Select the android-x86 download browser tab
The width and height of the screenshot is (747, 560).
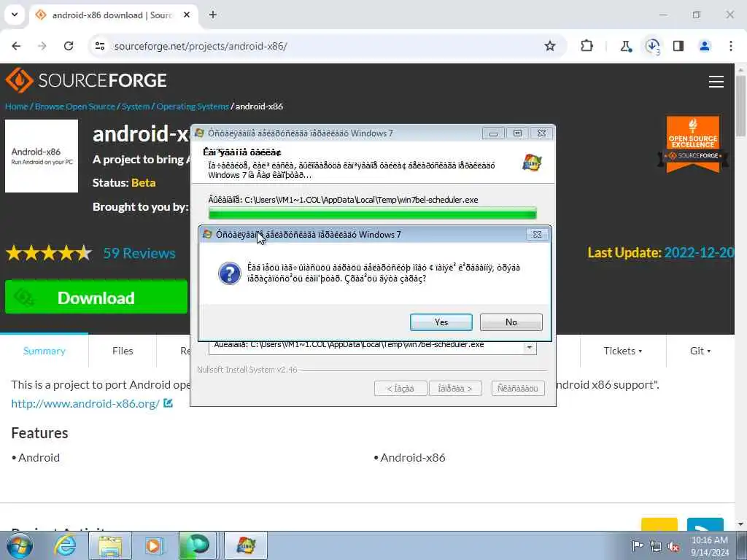114,15
